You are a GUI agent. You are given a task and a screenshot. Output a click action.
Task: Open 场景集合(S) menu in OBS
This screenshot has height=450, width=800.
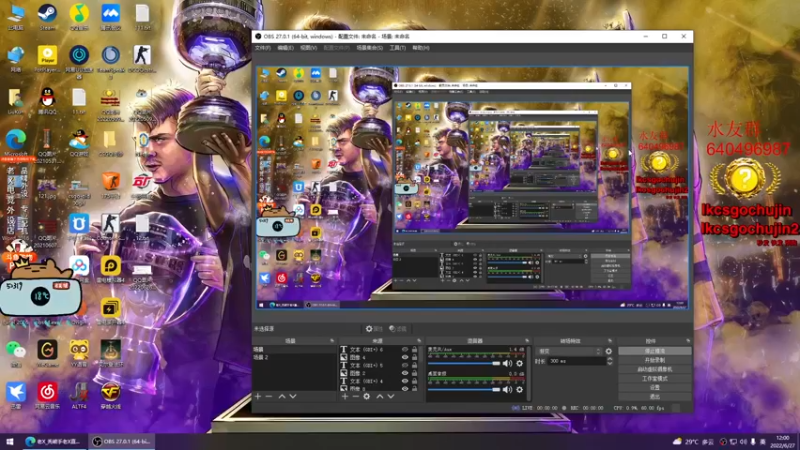coord(369,47)
